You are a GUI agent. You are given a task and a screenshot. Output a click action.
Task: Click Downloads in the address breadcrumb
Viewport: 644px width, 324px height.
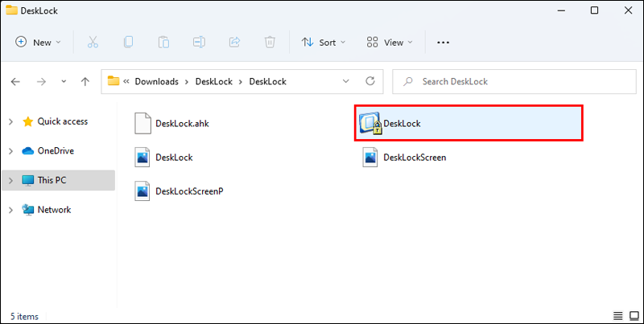click(156, 81)
